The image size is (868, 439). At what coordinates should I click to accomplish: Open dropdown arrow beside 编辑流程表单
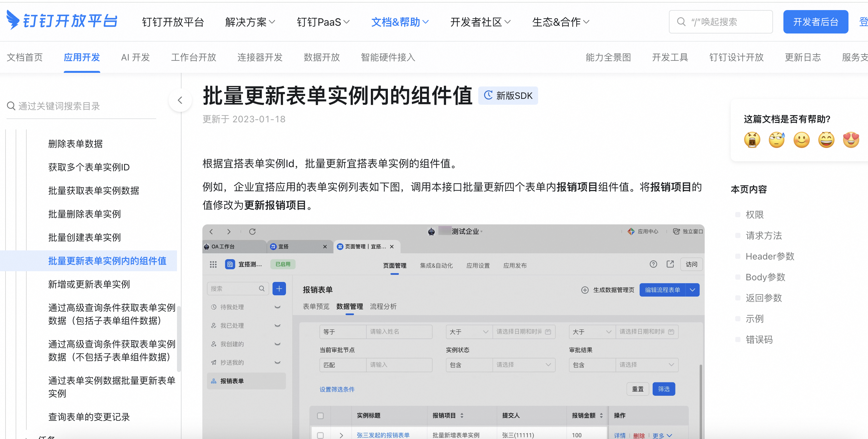coord(692,290)
